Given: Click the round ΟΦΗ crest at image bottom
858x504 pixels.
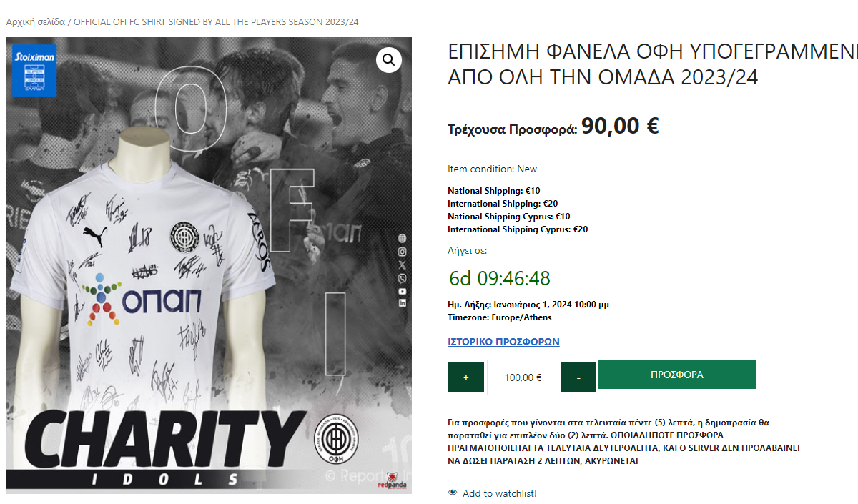Looking at the screenshot, I should (x=333, y=439).
